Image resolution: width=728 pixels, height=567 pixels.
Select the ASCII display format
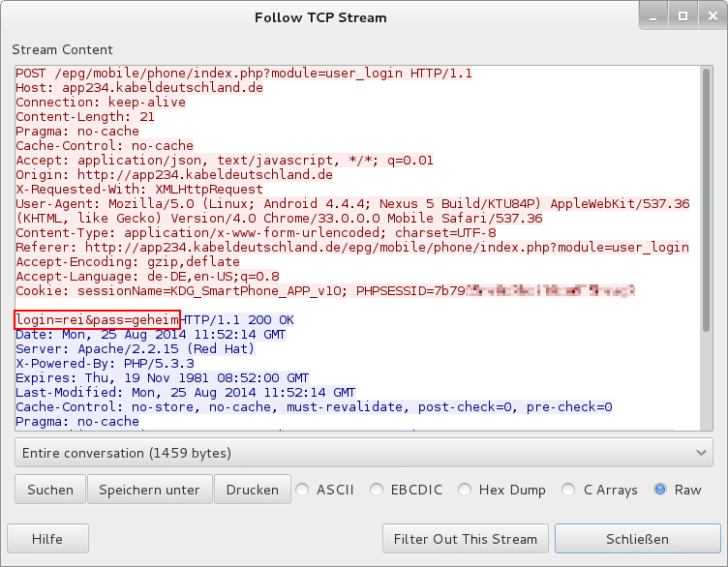[x=302, y=490]
